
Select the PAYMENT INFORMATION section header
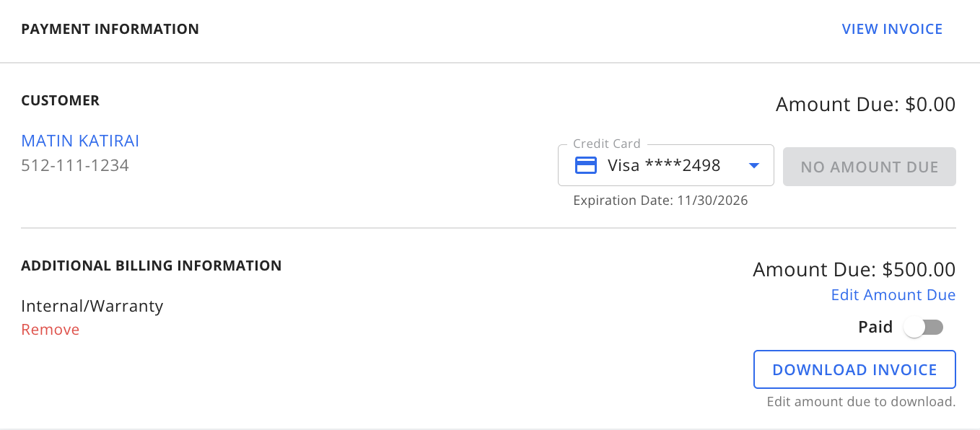tap(110, 29)
